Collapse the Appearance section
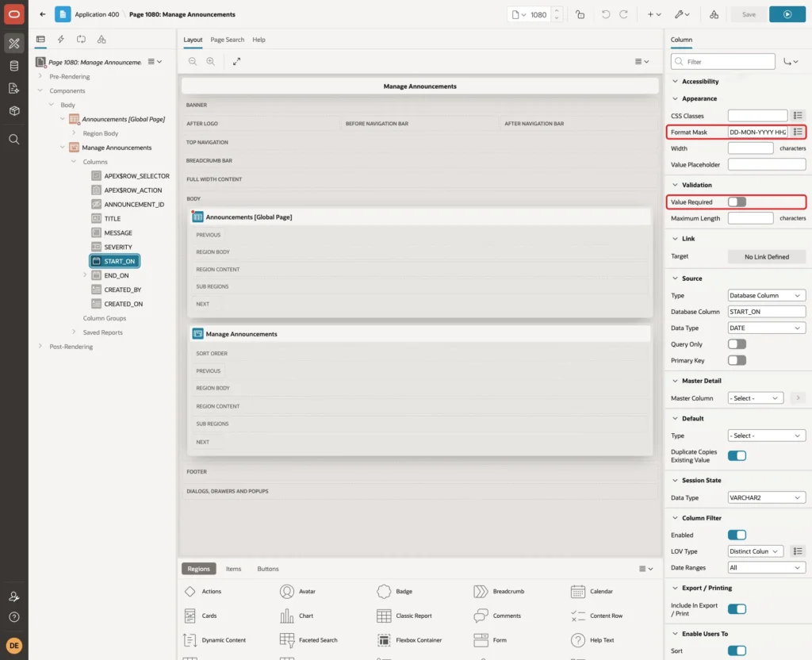812x660 pixels. coord(675,98)
